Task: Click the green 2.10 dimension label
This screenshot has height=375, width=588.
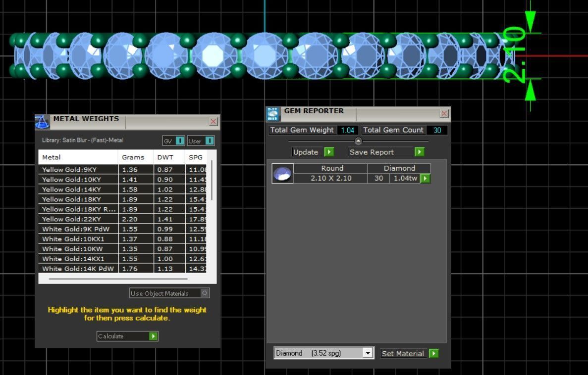Action: pos(515,55)
